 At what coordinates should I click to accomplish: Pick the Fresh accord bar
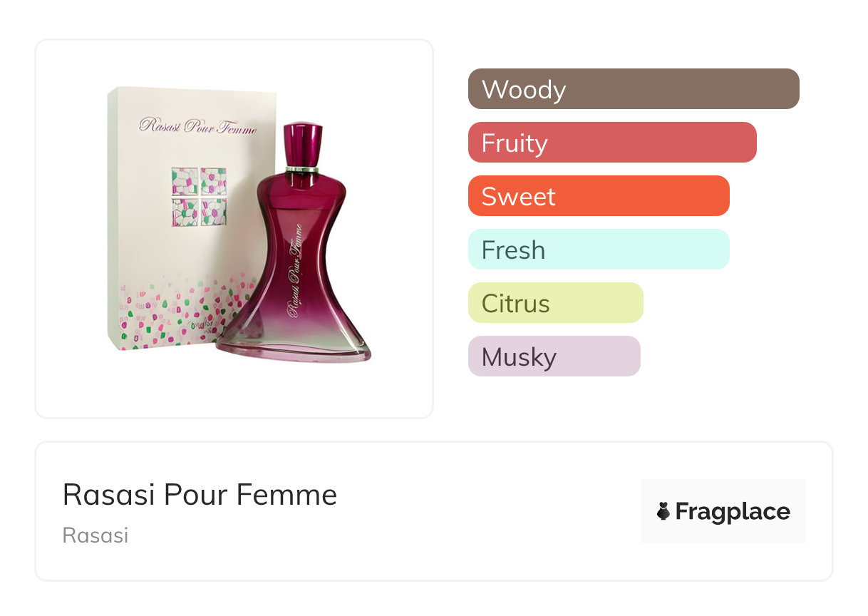pos(599,250)
